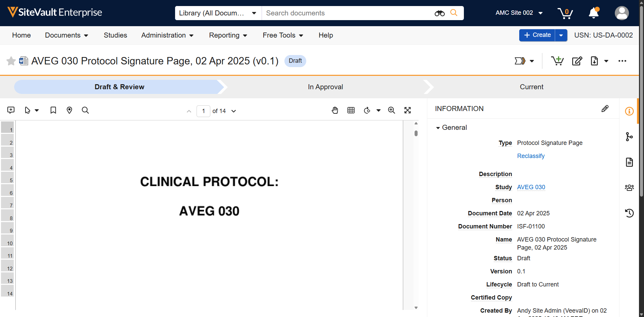
Task: Switch viewer to full screen mode
Action: 408,110
